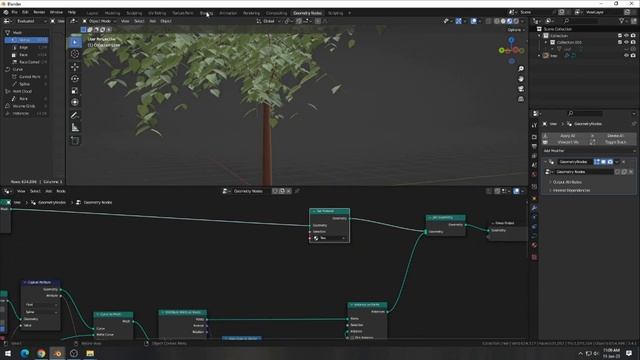
Task: Toggle modifier render display button
Action: [x=610, y=162]
